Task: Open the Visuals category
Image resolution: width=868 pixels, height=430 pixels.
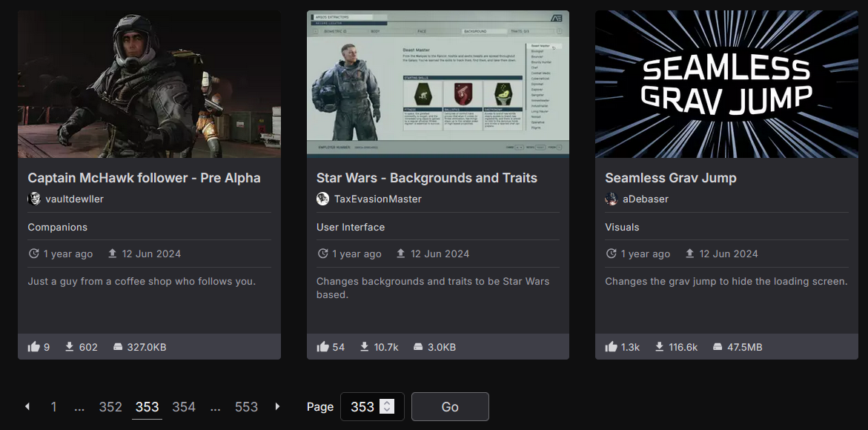Action: (622, 227)
